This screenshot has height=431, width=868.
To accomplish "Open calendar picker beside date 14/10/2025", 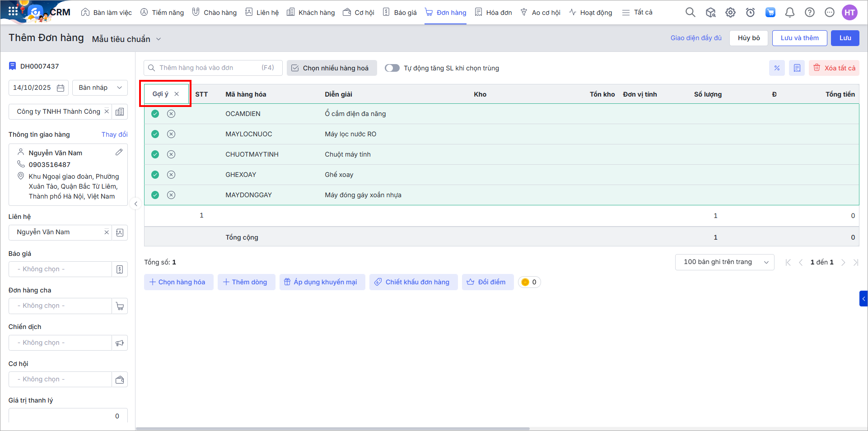I will point(61,88).
